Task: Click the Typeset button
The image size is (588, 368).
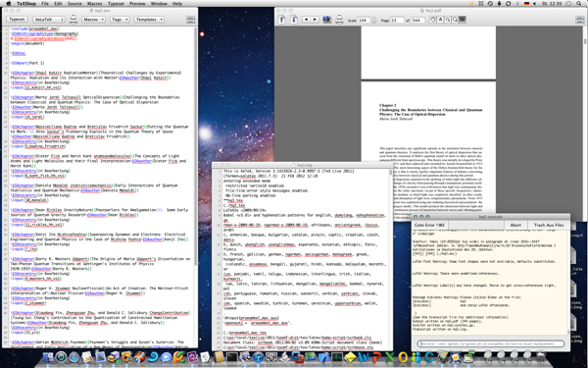Action: tap(17, 20)
